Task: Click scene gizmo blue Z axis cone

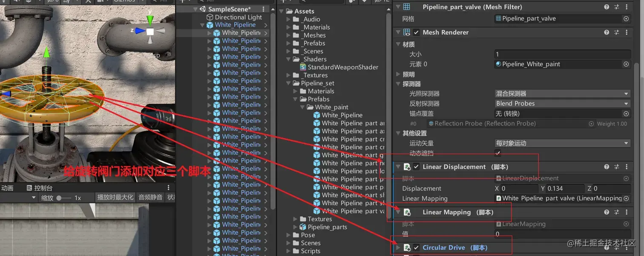Action: coord(140,31)
